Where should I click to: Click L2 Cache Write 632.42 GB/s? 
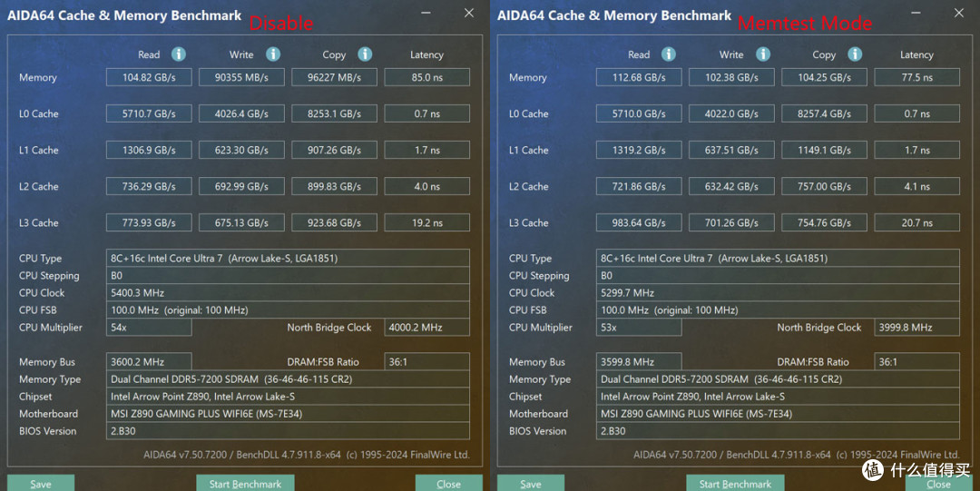(731, 186)
